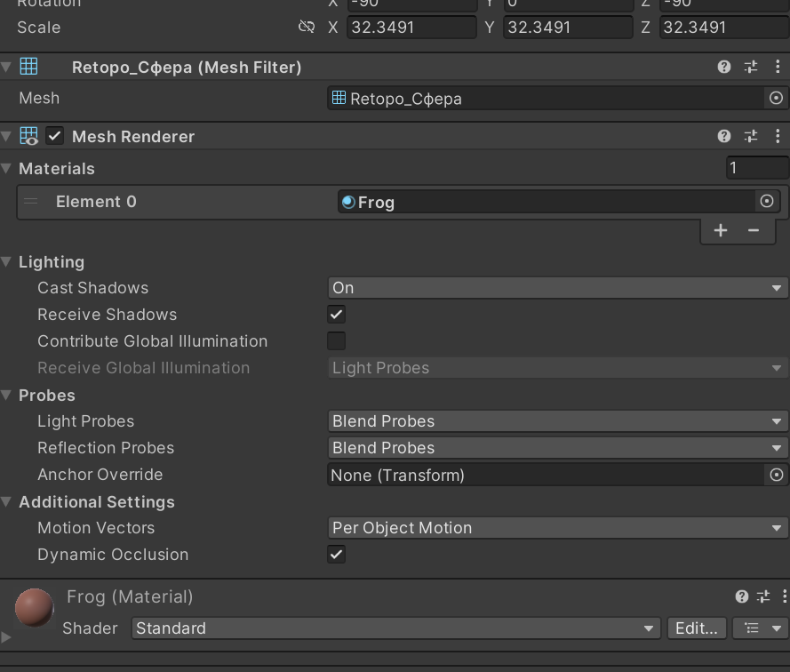Click the shader Edit button
Viewport: 790px width, 672px height.
[697, 628]
